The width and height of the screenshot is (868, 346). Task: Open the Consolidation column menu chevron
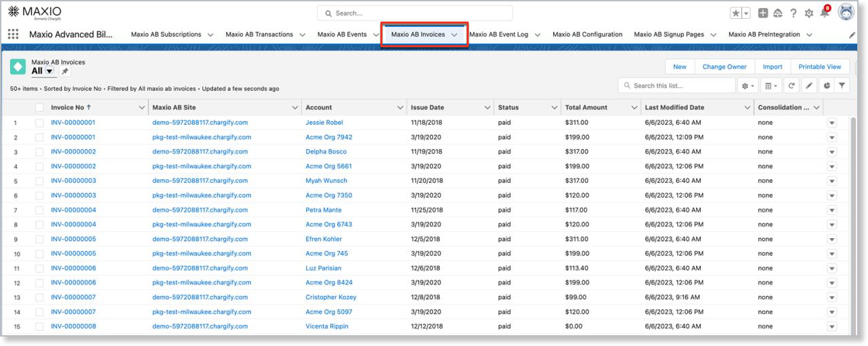[817, 107]
